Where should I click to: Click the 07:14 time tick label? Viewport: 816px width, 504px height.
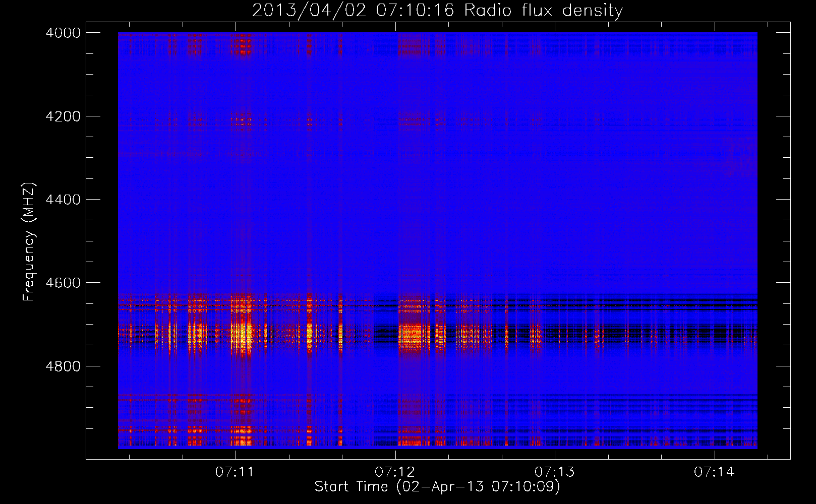(x=714, y=472)
